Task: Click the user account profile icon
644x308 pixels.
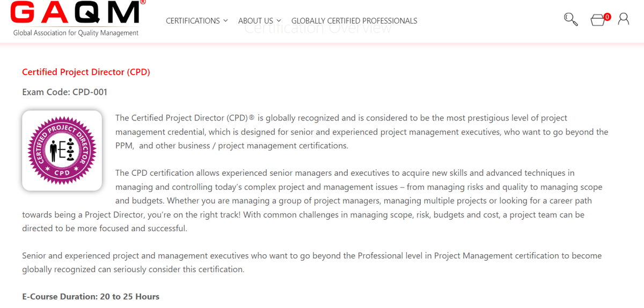Action: pos(623,19)
